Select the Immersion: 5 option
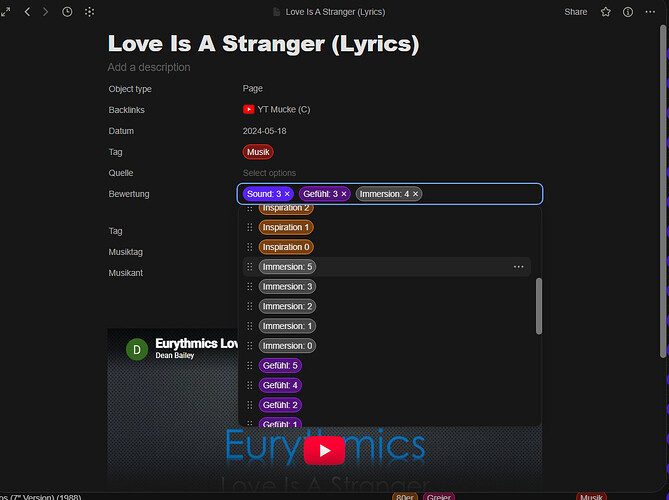The width and height of the screenshot is (669, 500). 287,267
